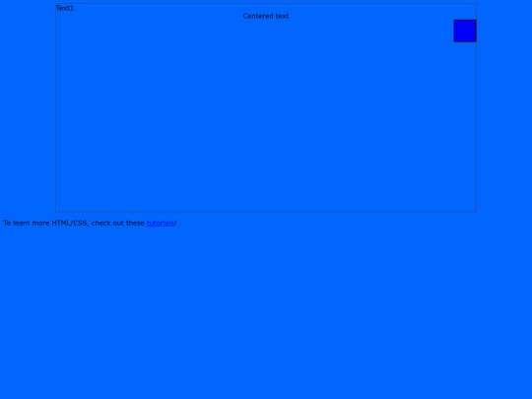Image resolution: width=532 pixels, height=399 pixels.
Task: Click the dark blue square box
Action: pyautogui.click(x=465, y=31)
